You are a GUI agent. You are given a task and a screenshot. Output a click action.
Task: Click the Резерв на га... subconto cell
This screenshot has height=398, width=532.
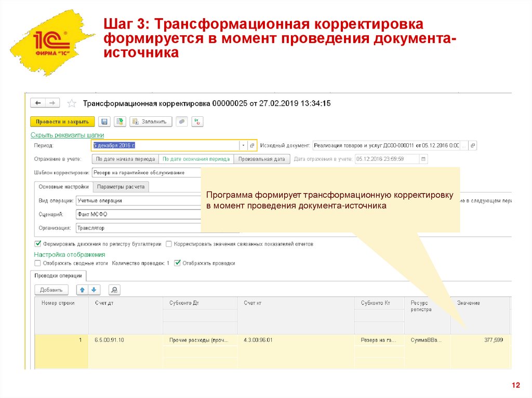pyautogui.click(x=379, y=340)
